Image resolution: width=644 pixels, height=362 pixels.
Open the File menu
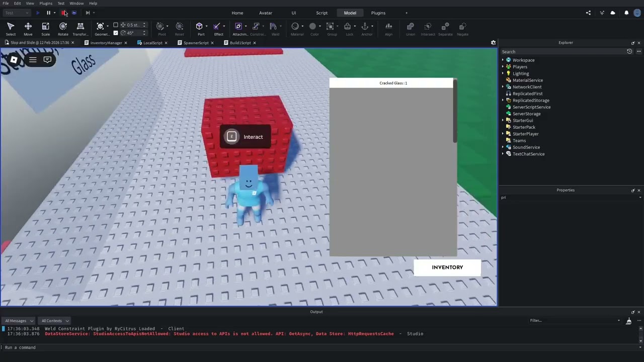(6, 3)
